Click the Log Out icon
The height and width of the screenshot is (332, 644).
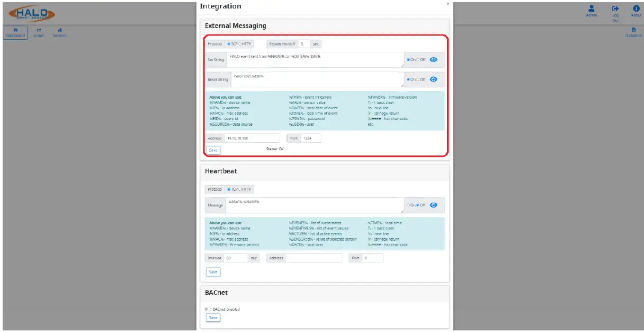pos(615,9)
